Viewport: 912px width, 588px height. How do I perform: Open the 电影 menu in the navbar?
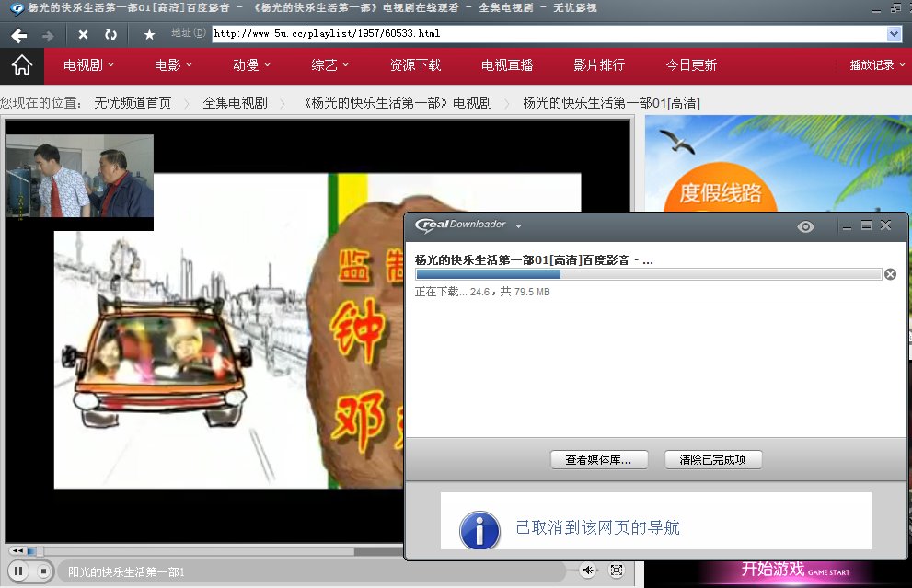click(x=172, y=65)
